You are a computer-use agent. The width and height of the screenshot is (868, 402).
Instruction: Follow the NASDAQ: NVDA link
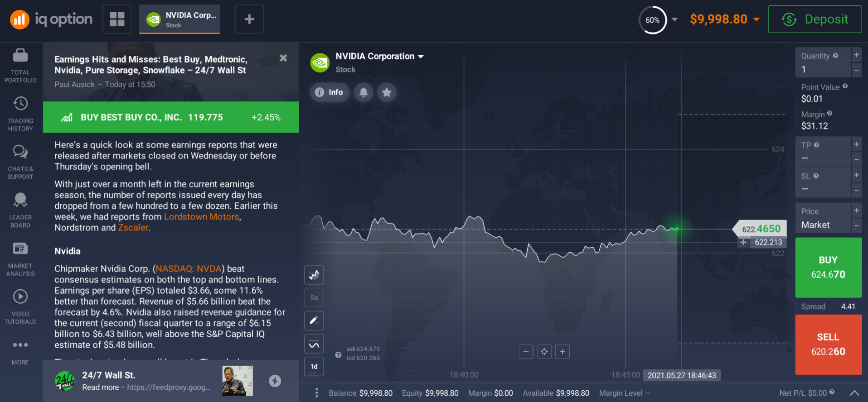(189, 269)
